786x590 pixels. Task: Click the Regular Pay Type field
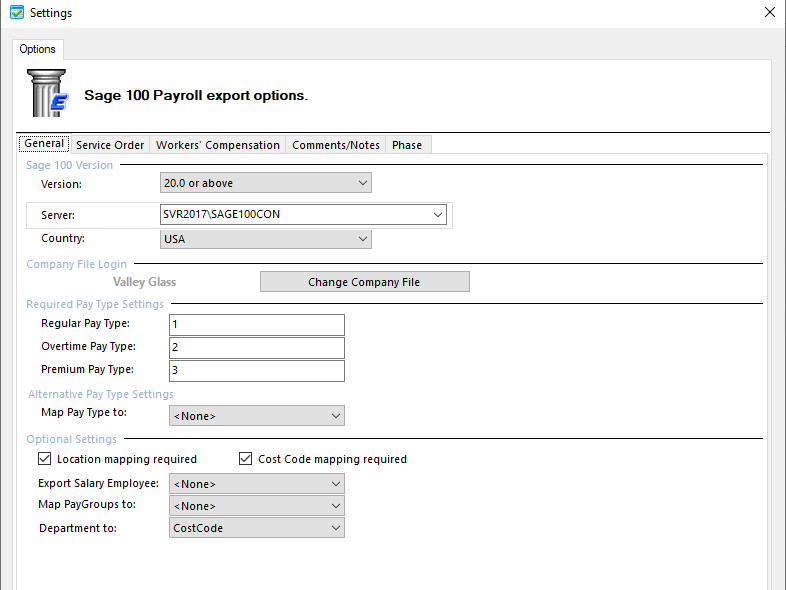(x=257, y=324)
